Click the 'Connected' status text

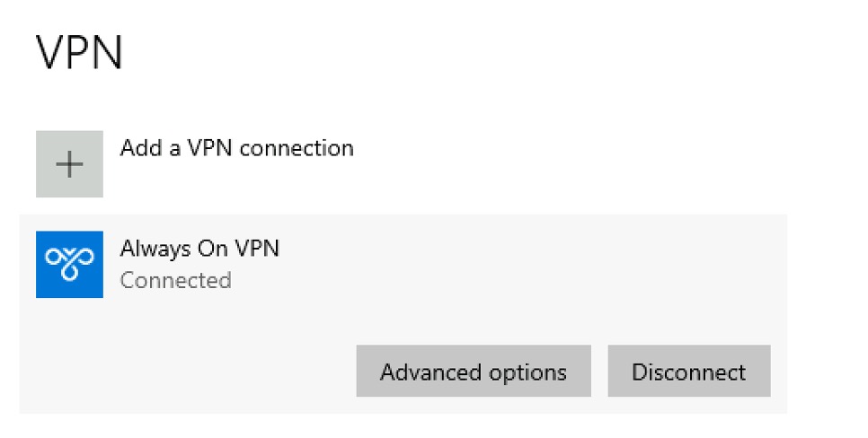(175, 280)
